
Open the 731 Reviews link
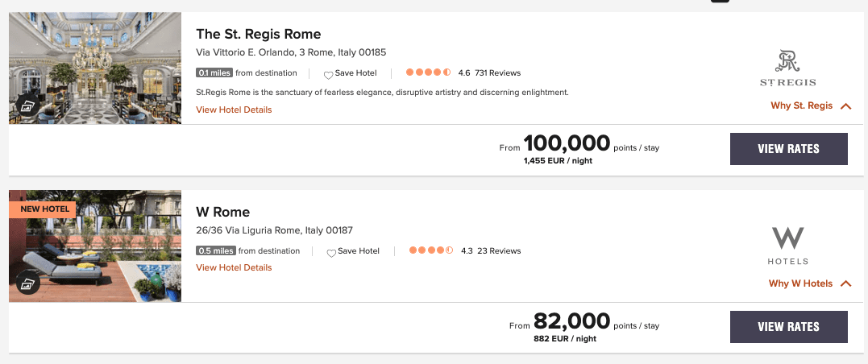point(497,73)
